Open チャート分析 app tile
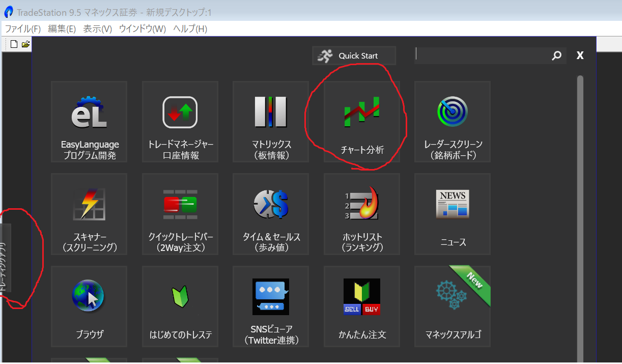Screen dimensions: 622x364 (x=362, y=122)
